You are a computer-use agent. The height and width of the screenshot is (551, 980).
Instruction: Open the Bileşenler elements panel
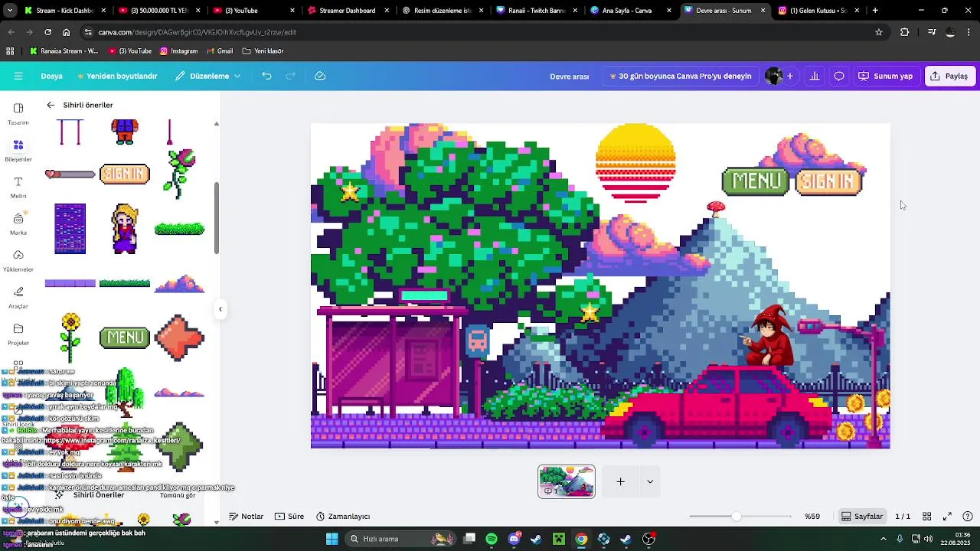coord(18,150)
